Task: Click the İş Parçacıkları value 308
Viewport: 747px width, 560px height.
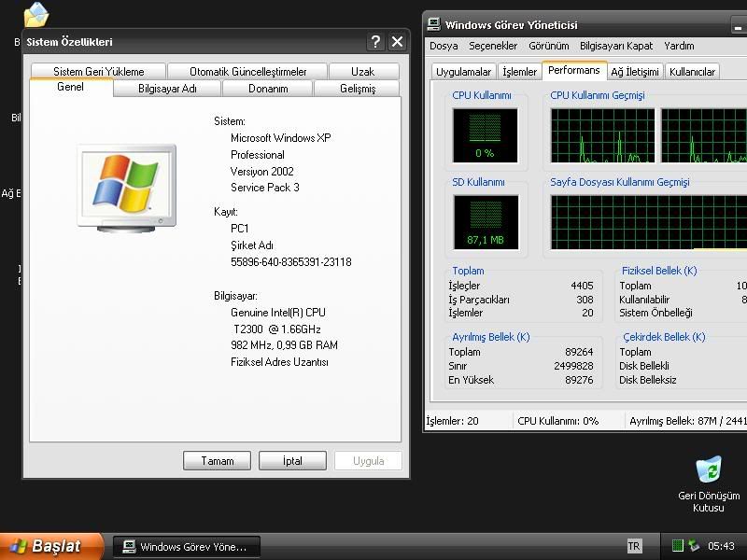Action: click(585, 300)
